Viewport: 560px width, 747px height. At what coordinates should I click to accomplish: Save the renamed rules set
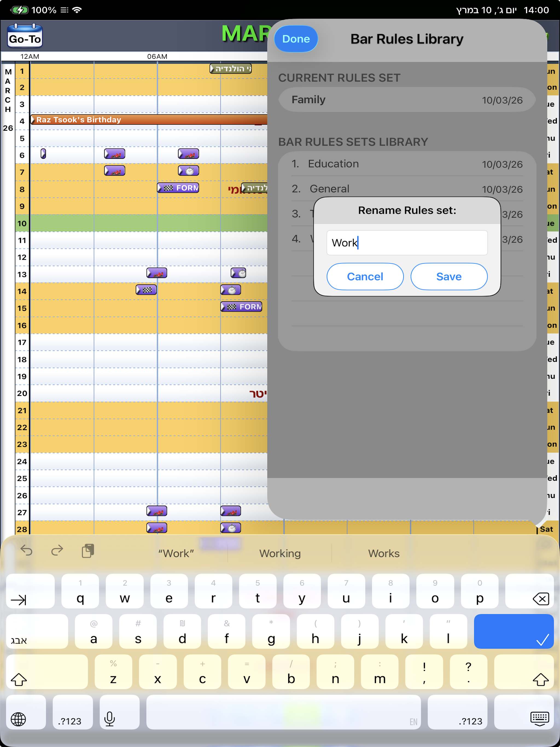(x=449, y=276)
